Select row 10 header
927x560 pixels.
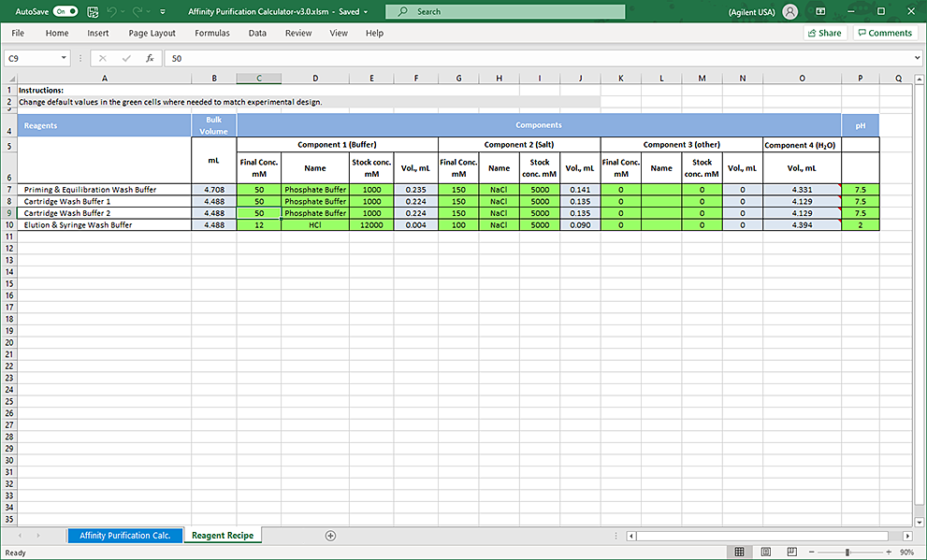8,224
